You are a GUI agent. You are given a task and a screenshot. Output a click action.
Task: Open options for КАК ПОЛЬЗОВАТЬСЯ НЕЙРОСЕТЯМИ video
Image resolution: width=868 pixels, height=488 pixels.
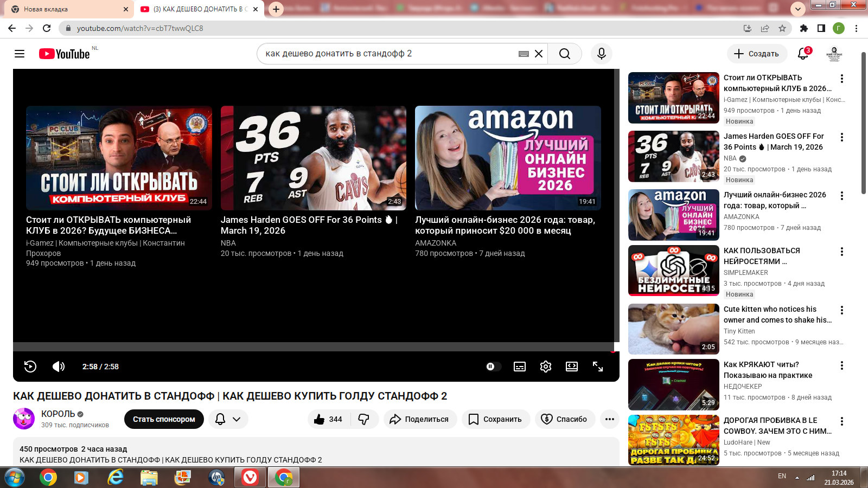(x=842, y=252)
